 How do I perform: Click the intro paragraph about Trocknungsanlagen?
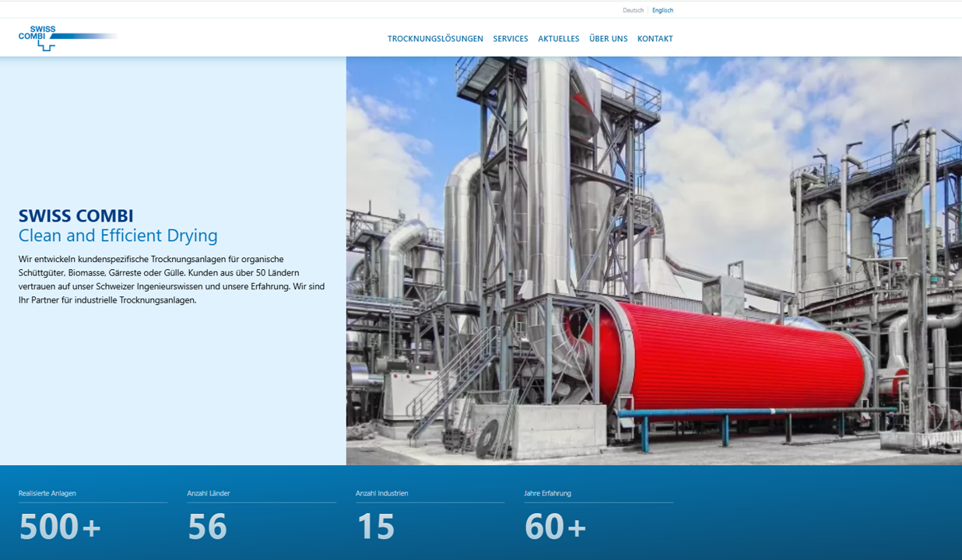171,279
